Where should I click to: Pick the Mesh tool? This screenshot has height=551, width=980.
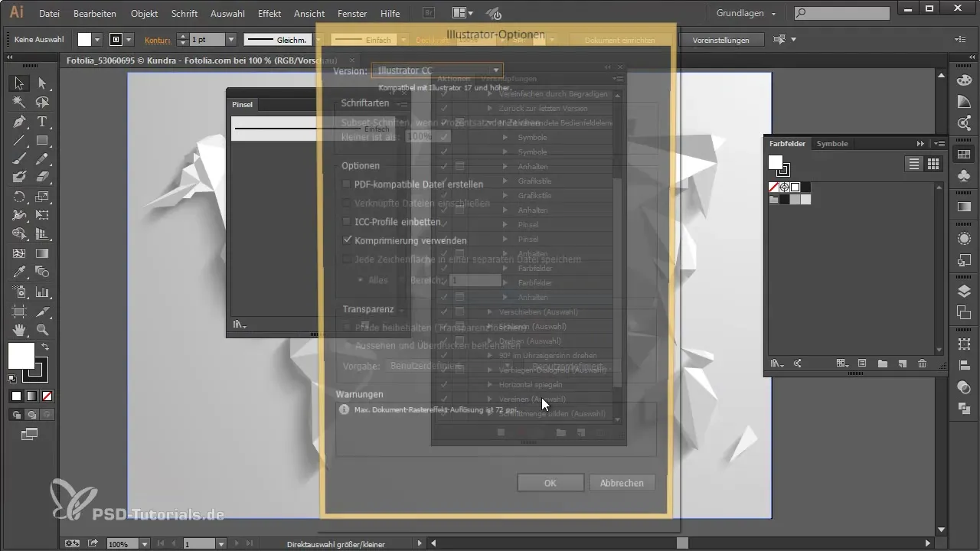tap(19, 253)
